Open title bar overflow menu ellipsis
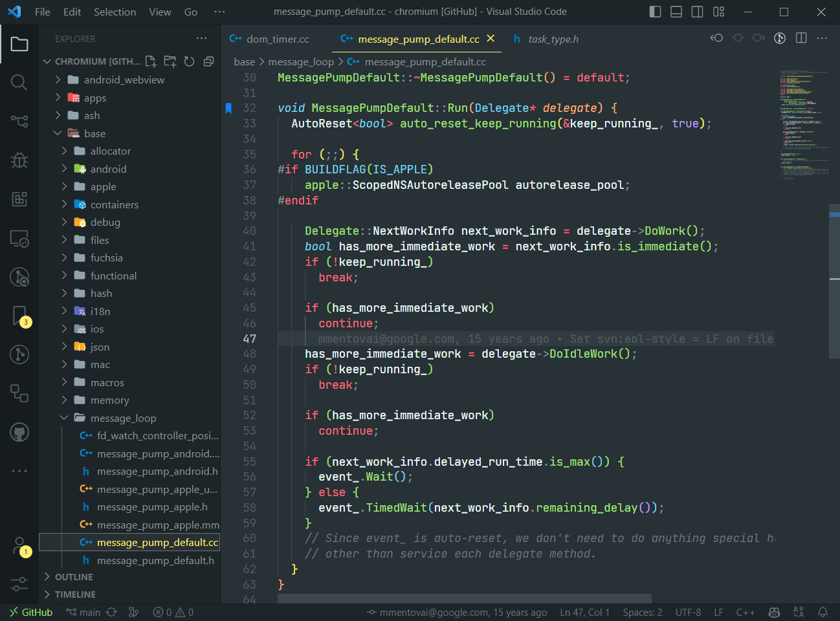840x621 pixels. (x=219, y=12)
